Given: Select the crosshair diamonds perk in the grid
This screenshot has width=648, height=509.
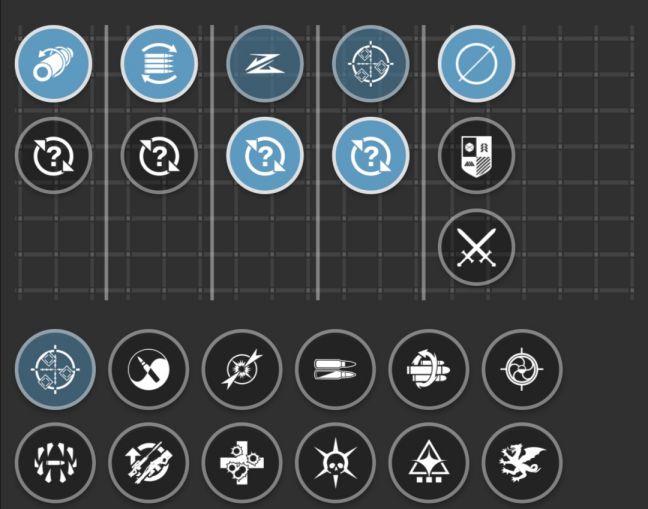Looking at the screenshot, I should (371, 64).
